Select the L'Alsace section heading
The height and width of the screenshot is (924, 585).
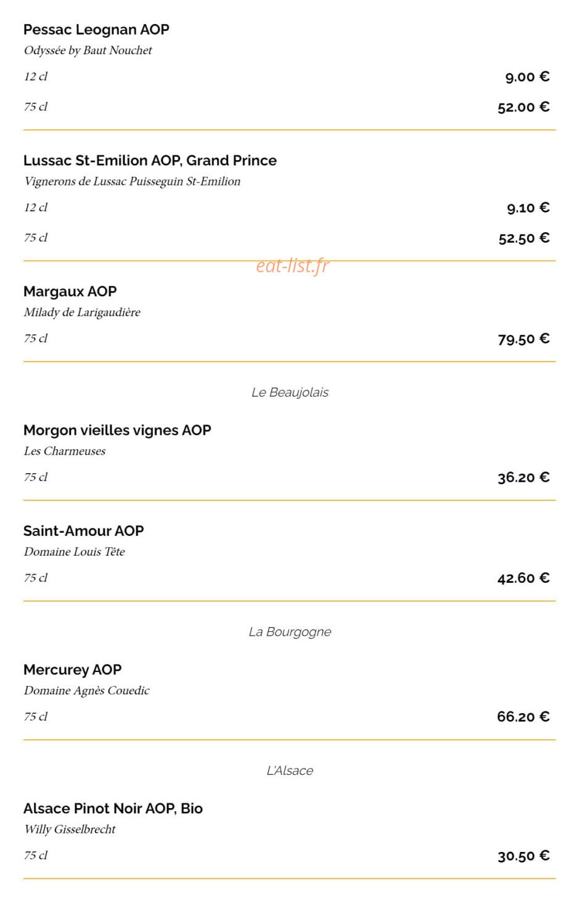290,771
